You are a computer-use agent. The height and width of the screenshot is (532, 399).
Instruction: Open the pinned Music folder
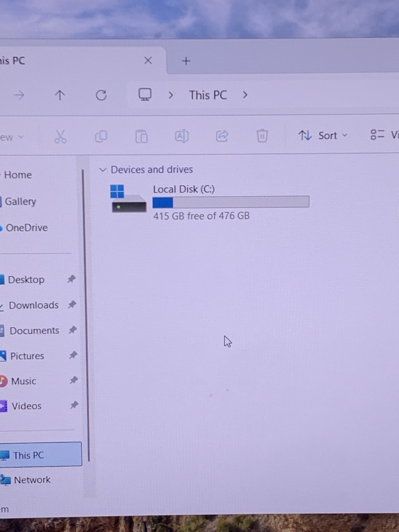click(x=23, y=381)
